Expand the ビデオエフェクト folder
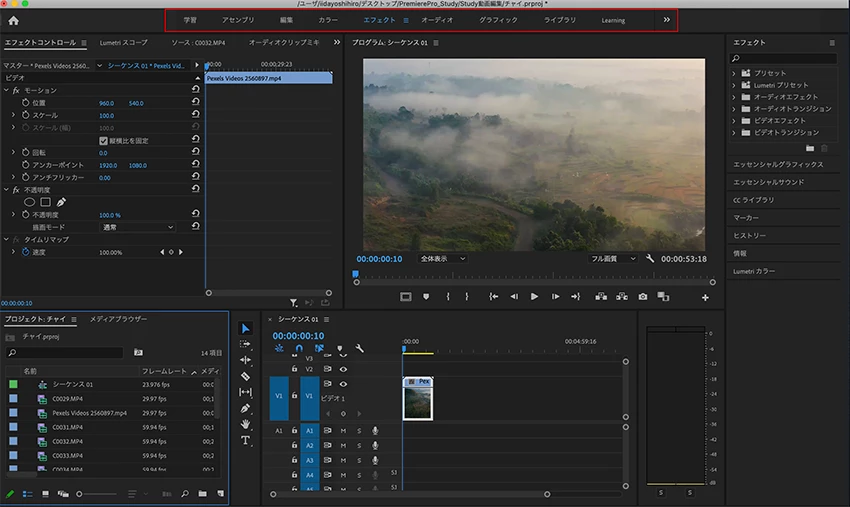850x507 pixels. click(735, 120)
